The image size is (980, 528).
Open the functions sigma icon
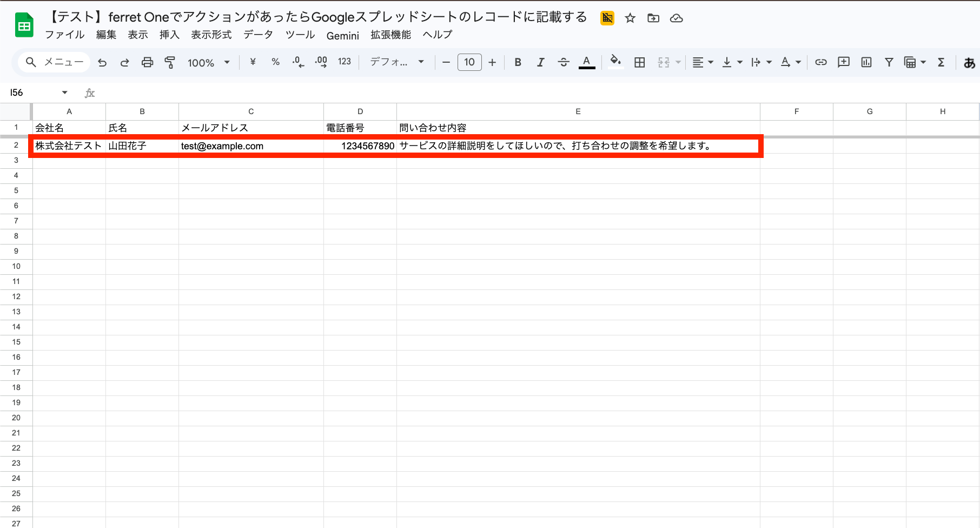tap(941, 62)
